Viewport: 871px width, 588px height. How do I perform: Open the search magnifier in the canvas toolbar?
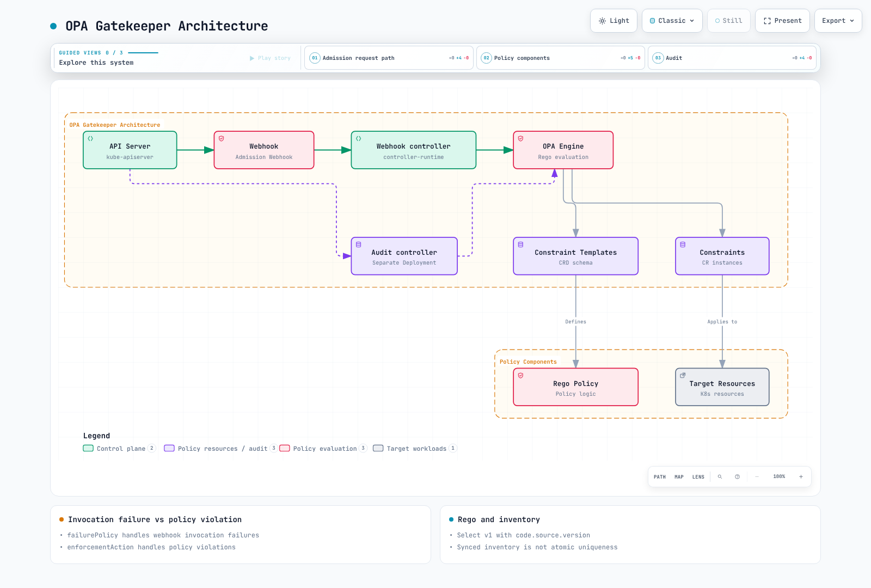[720, 477]
